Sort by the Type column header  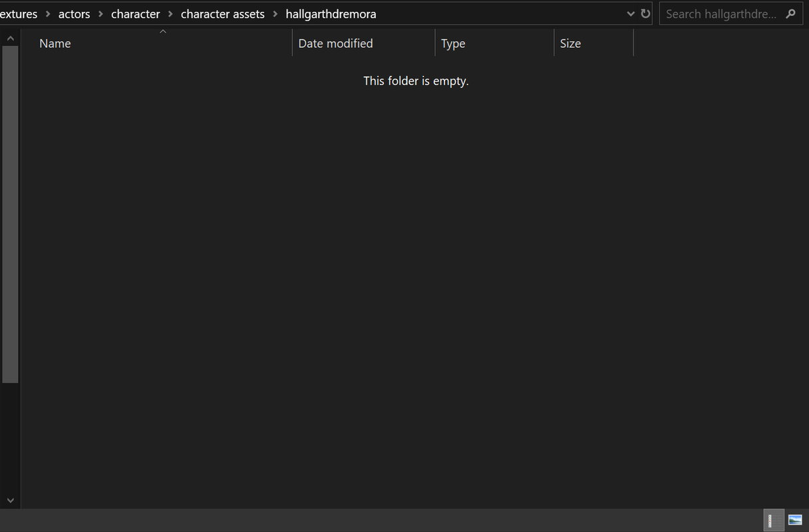494,43
